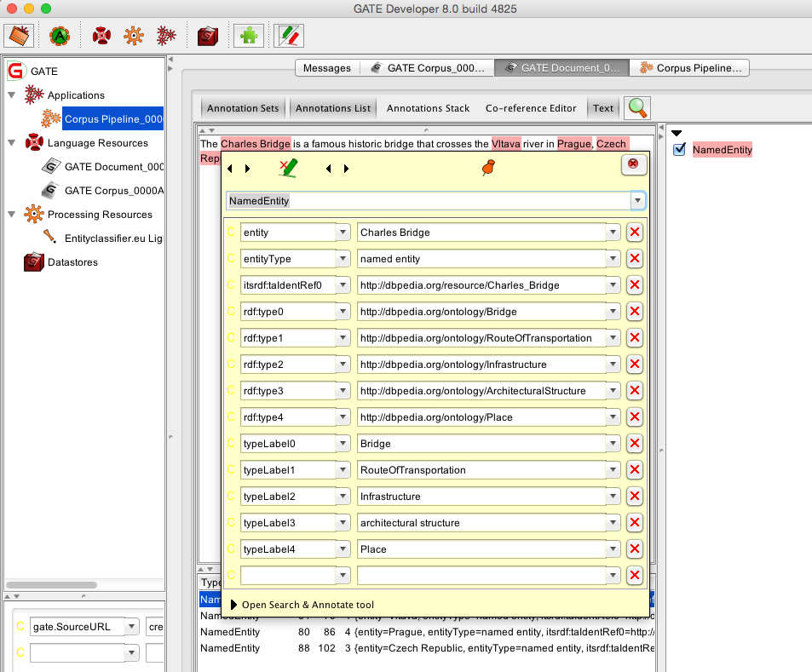Toggle the Annotation Sets view button
Viewport: 812px width, 672px height.
pos(243,108)
